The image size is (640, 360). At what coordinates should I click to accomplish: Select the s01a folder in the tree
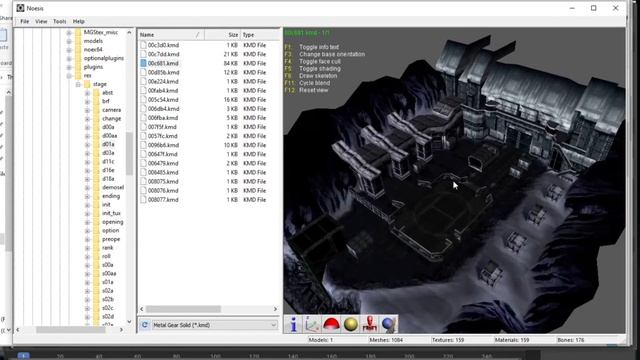tap(108, 282)
